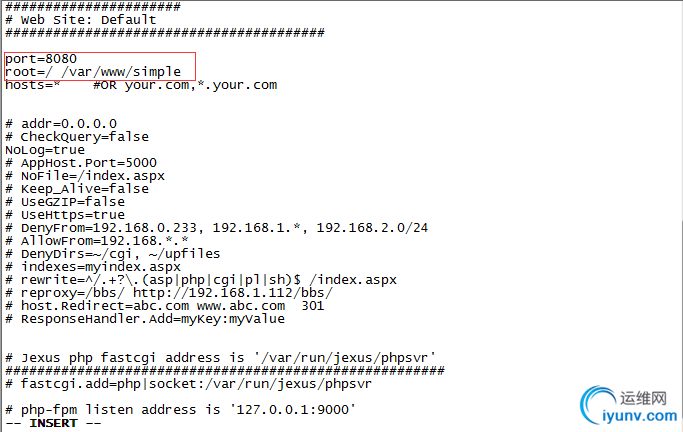Click the fastcgi.add=php socket line
This screenshot has width=683, height=432.
189,384
